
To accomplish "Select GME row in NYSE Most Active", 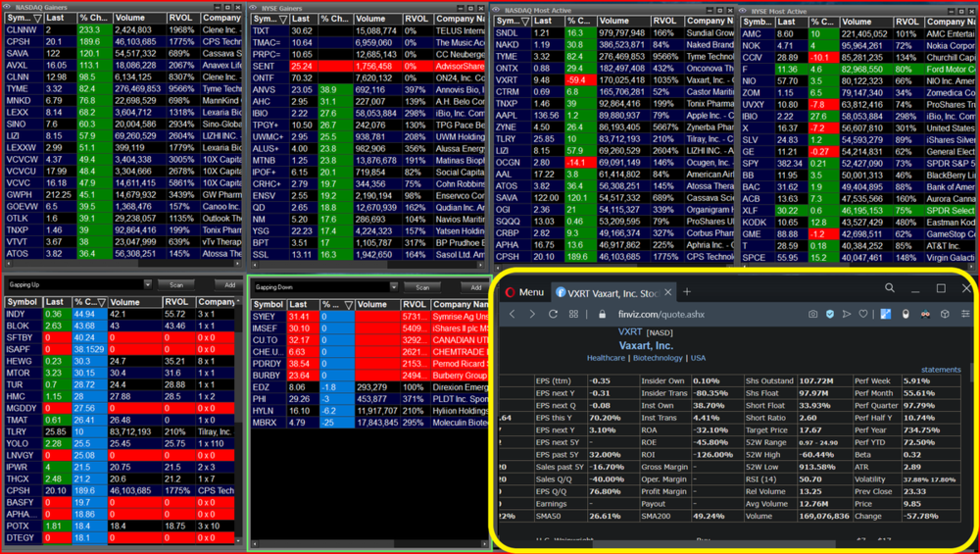I will tap(858, 233).
